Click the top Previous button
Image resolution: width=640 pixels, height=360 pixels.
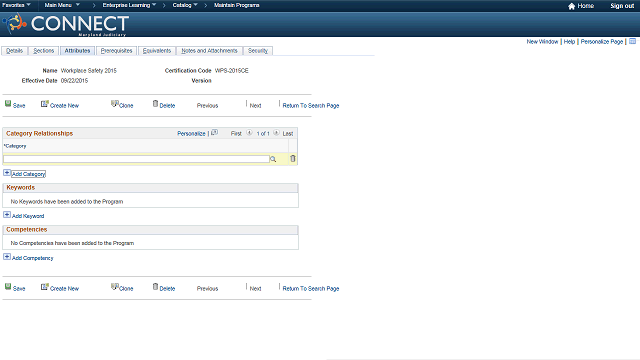(207, 105)
